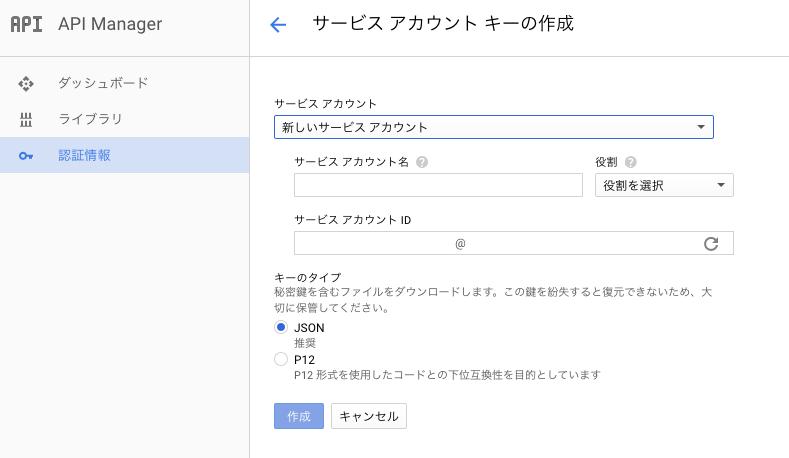This screenshot has height=458, width=789.
Task: Click the ライブラリ library icon
Action: [x=26, y=120]
